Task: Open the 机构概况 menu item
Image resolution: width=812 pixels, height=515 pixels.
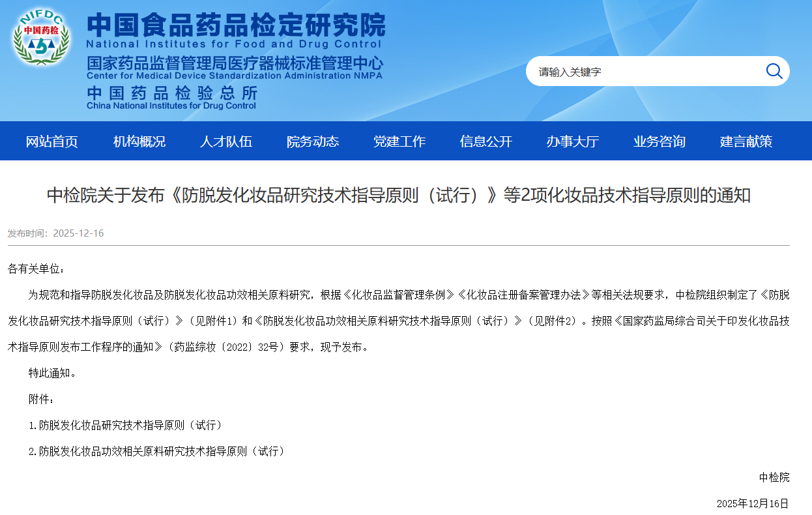Action: pos(139,141)
